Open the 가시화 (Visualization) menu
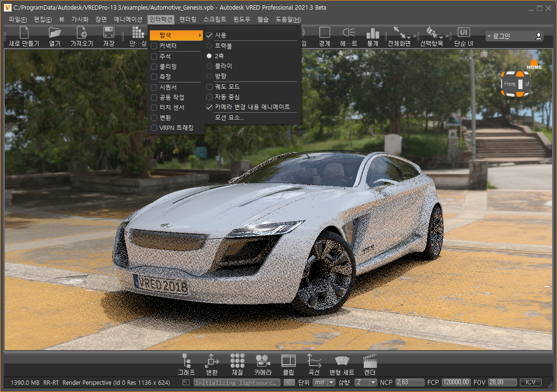 [80, 20]
